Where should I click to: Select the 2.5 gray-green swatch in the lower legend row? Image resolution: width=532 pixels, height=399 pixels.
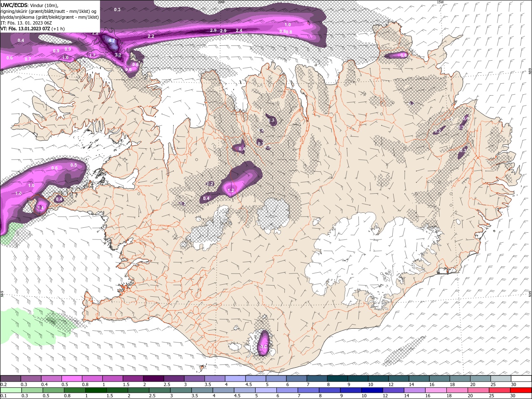tap(160, 390)
